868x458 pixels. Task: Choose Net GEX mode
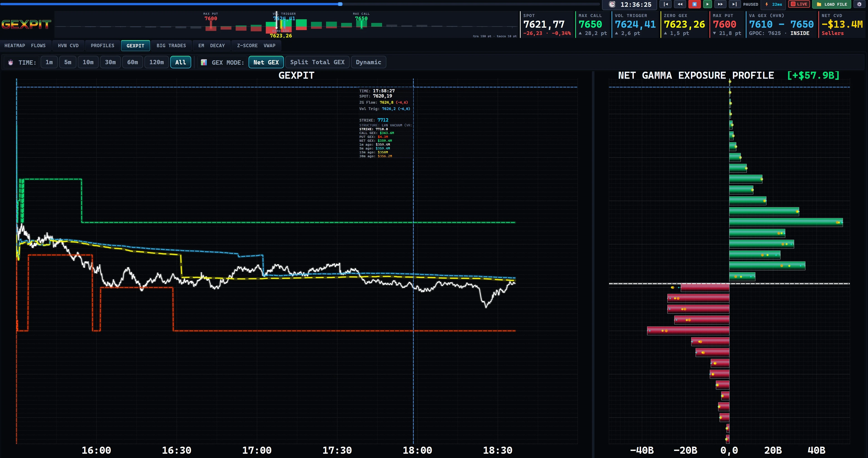click(x=266, y=62)
